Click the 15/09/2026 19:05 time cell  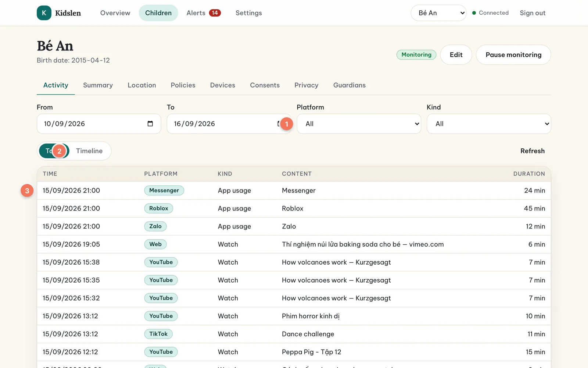(x=71, y=244)
